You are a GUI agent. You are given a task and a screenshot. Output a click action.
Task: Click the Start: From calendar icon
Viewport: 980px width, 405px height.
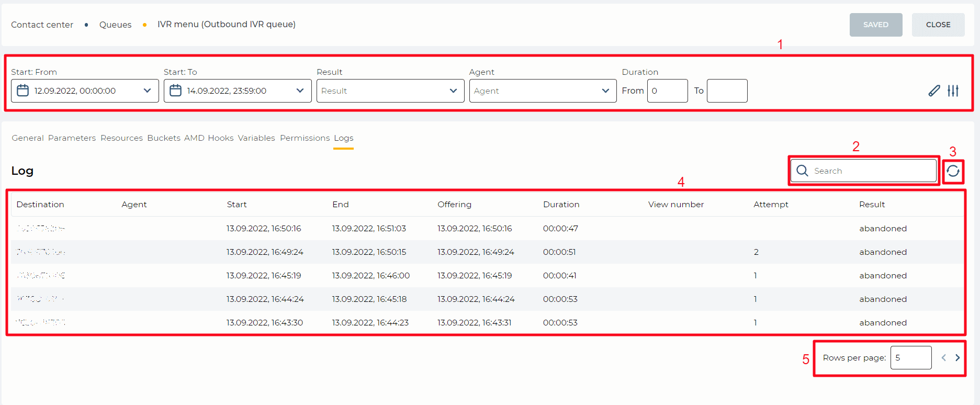(23, 91)
